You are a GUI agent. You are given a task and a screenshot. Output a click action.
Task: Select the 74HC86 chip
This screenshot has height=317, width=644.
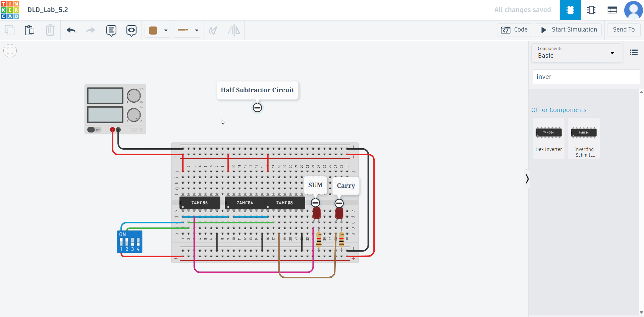(200, 203)
